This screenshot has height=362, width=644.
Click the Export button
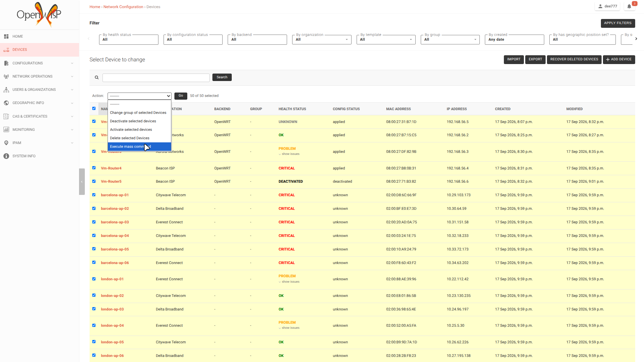coord(535,59)
